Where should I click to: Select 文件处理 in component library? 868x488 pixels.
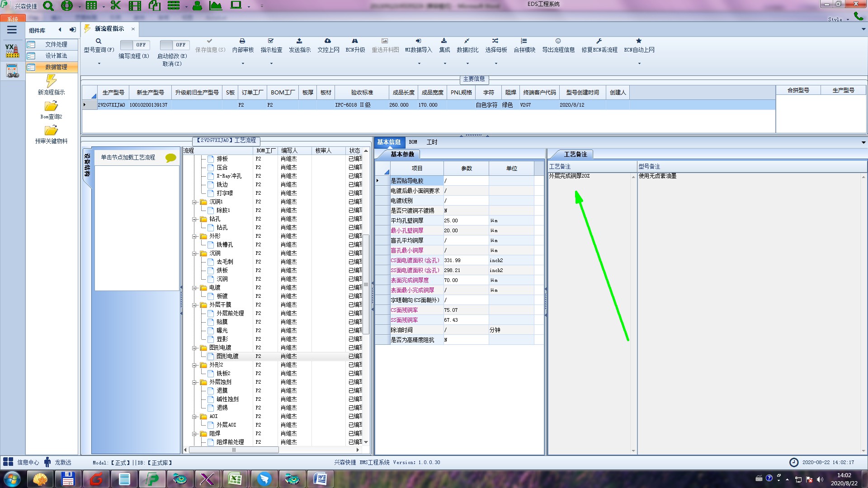pyautogui.click(x=56, y=44)
